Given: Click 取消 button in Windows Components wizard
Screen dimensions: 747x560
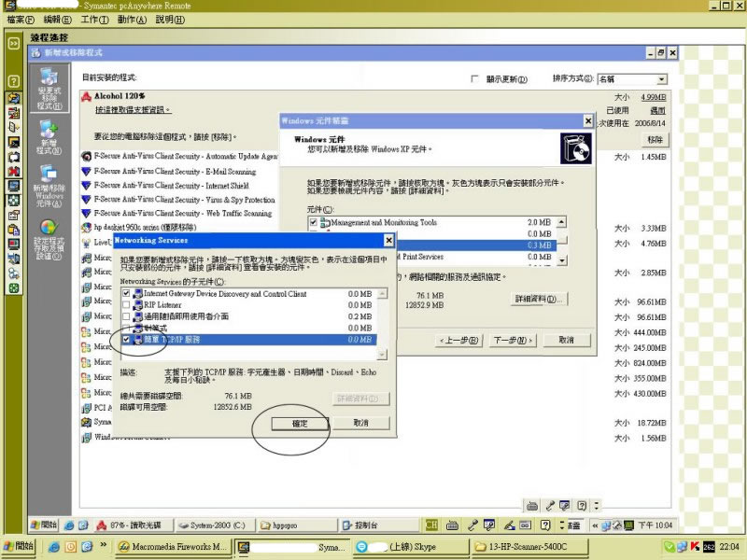Looking at the screenshot, I should pyautogui.click(x=567, y=340).
